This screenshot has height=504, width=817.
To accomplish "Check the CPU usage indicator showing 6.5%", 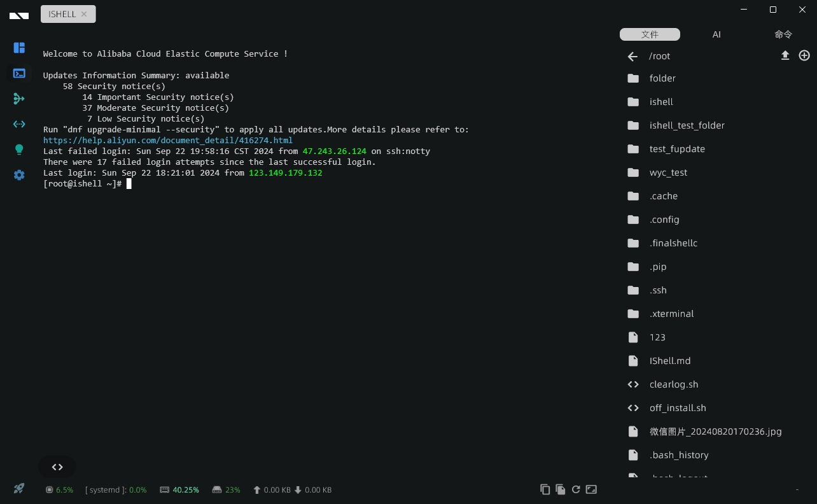I will 59,489.
